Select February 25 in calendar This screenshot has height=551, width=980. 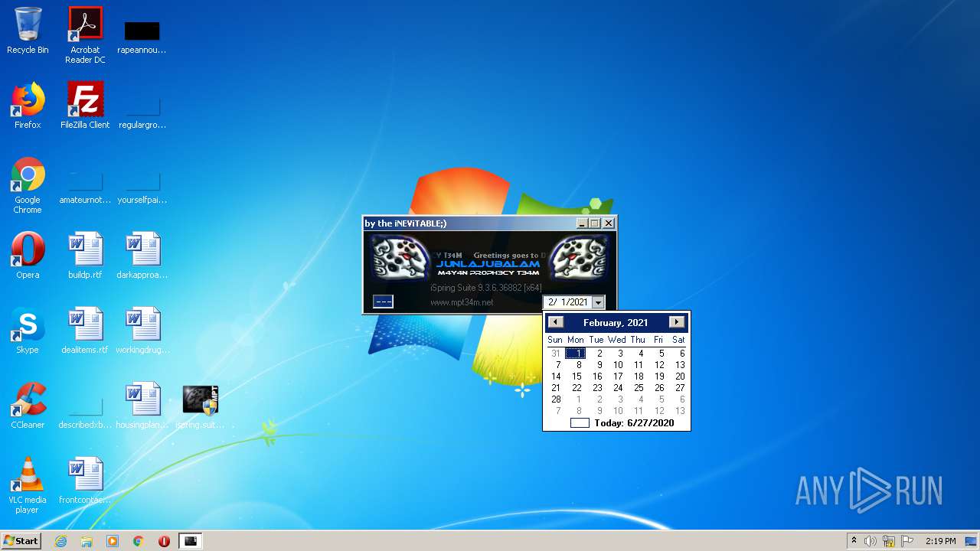point(639,388)
